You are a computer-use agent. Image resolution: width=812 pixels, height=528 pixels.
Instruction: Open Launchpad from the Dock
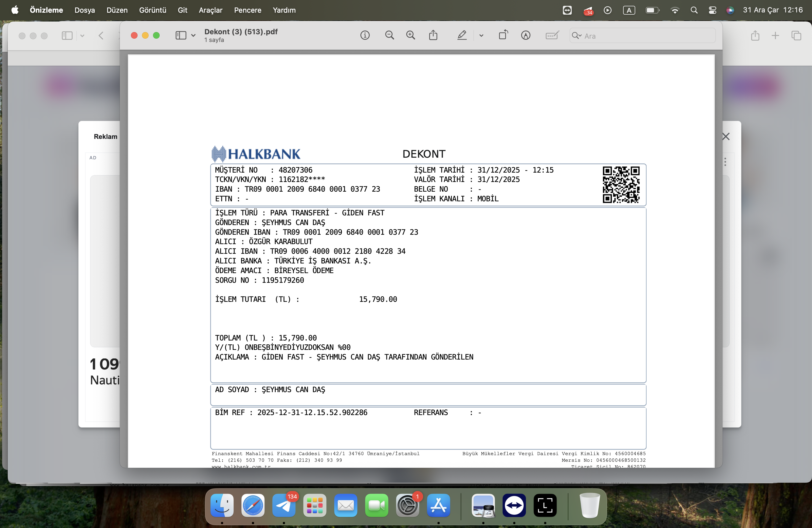(x=315, y=505)
